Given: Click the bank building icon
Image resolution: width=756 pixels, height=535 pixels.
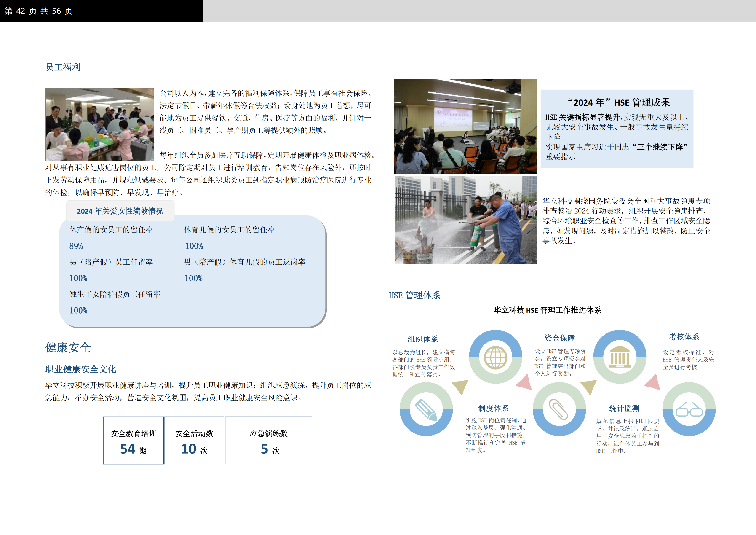Looking at the screenshot, I should (620, 357).
